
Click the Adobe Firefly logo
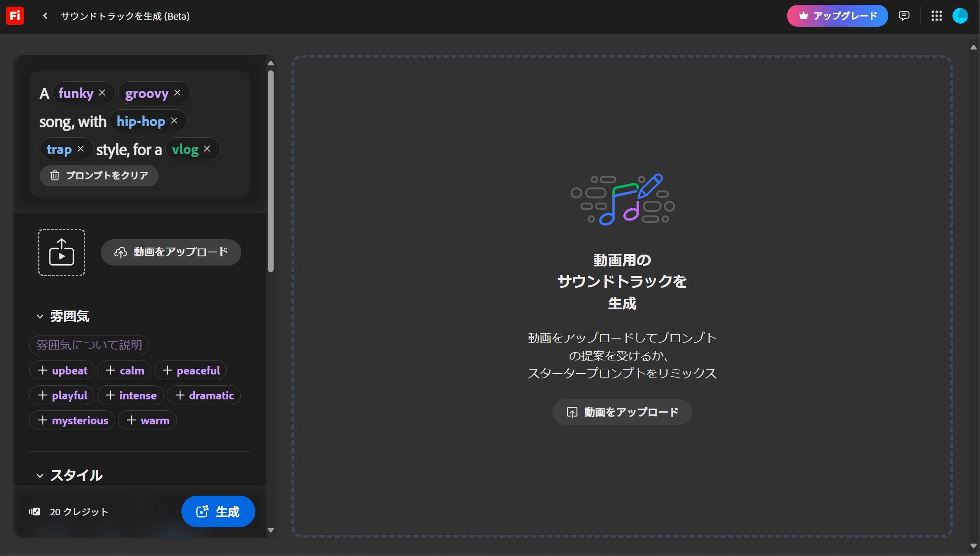tap(14, 16)
